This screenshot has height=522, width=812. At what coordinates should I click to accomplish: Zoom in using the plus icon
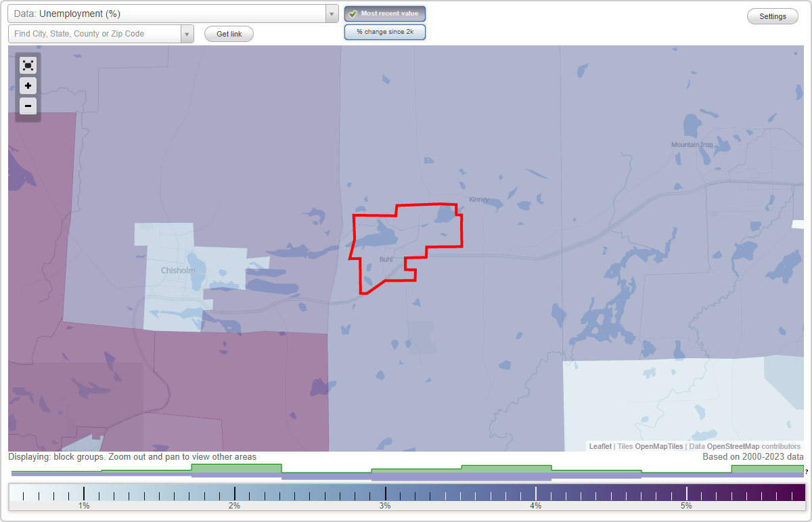pos(28,86)
